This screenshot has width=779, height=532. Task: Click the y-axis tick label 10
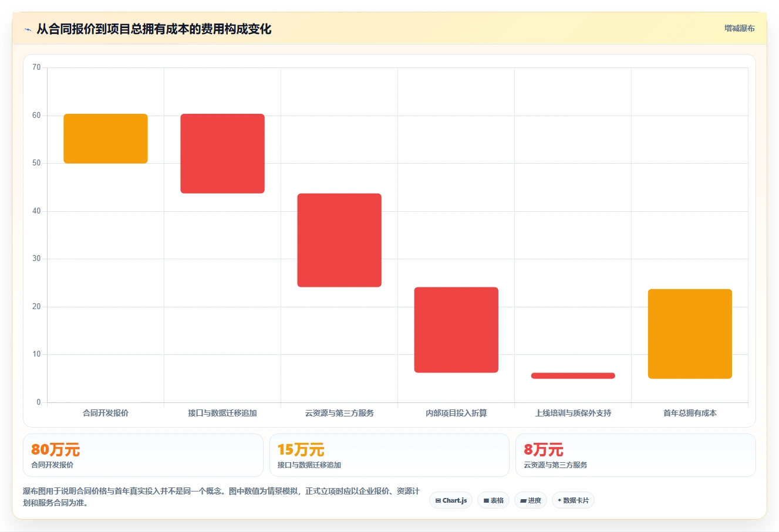pyautogui.click(x=36, y=354)
